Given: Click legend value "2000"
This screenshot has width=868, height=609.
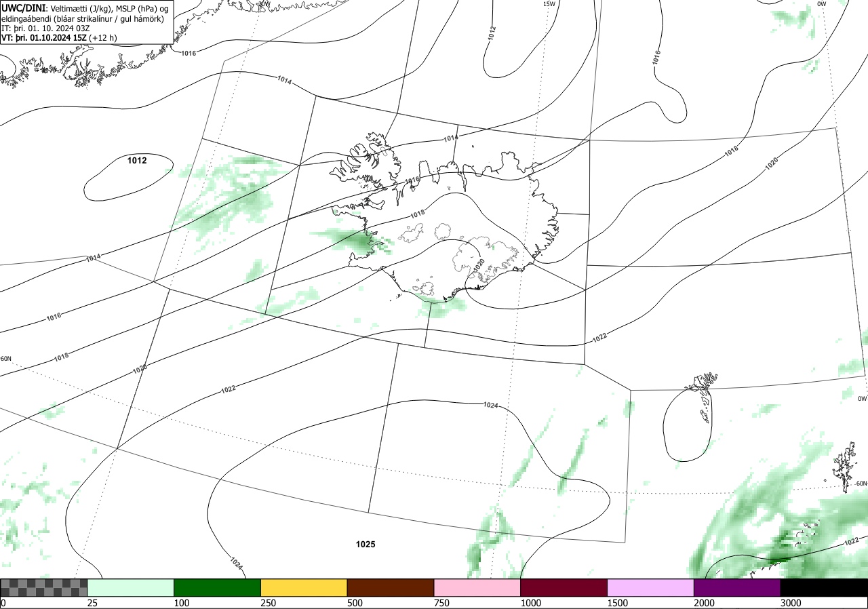Looking at the screenshot, I should click(705, 603).
